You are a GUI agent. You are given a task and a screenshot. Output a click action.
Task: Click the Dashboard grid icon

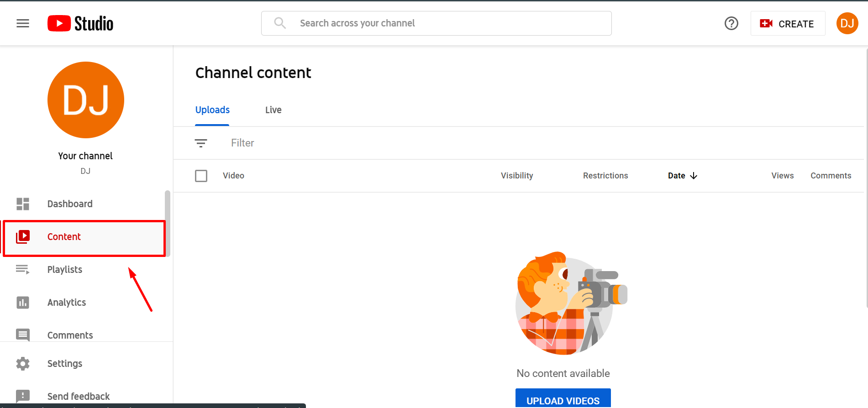coord(23,204)
